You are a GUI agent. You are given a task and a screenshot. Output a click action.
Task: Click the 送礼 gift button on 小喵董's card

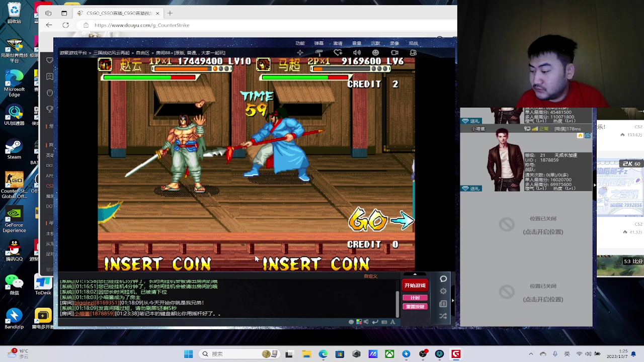tap(471, 188)
